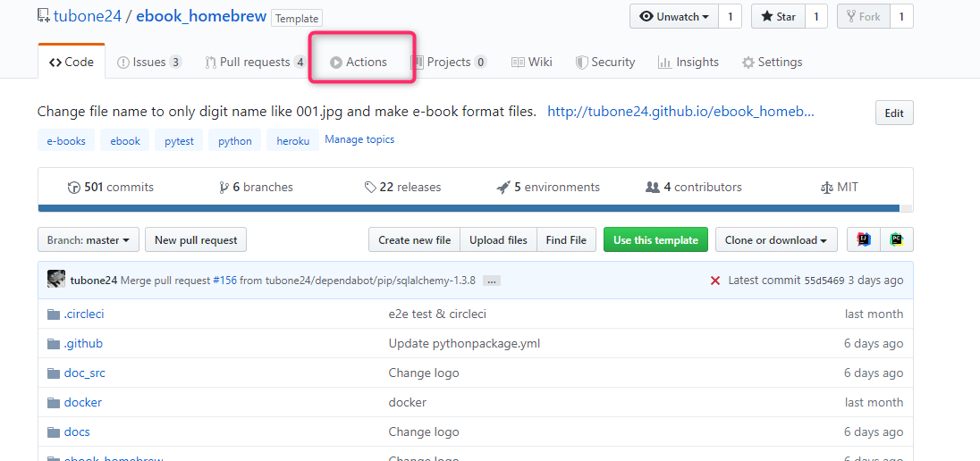This screenshot has height=461, width=980.
Task: Click the failed status red X icon
Action: click(715, 281)
